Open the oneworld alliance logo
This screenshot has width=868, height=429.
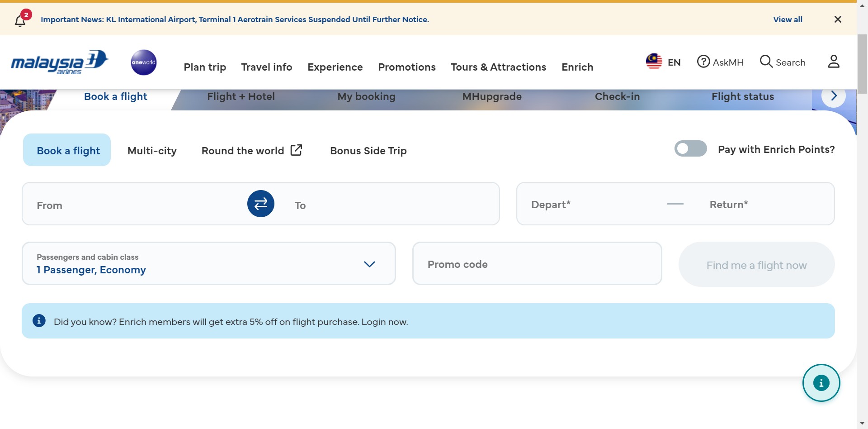pos(144,62)
